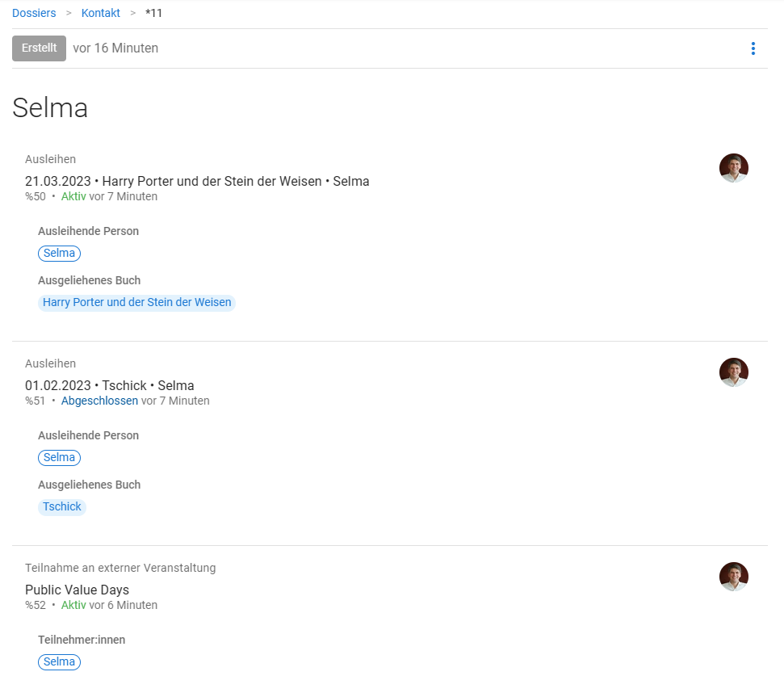This screenshot has width=784, height=676.
Task: Open the Public Value Days entry title
Action: click(77, 590)
